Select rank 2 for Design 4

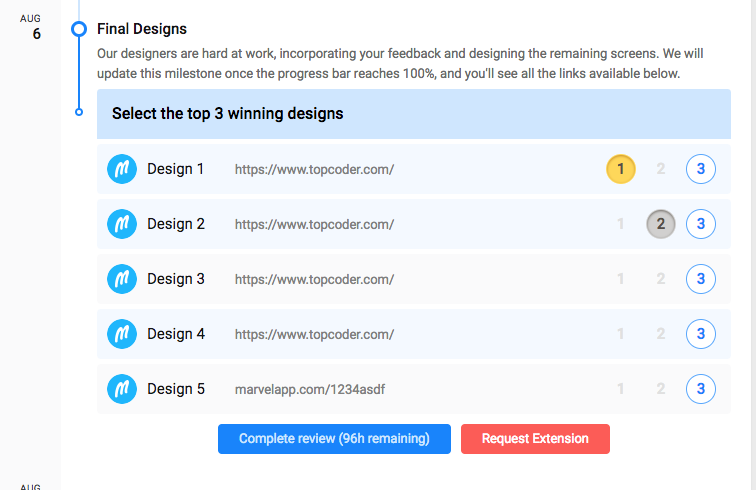tap(661, 334)
